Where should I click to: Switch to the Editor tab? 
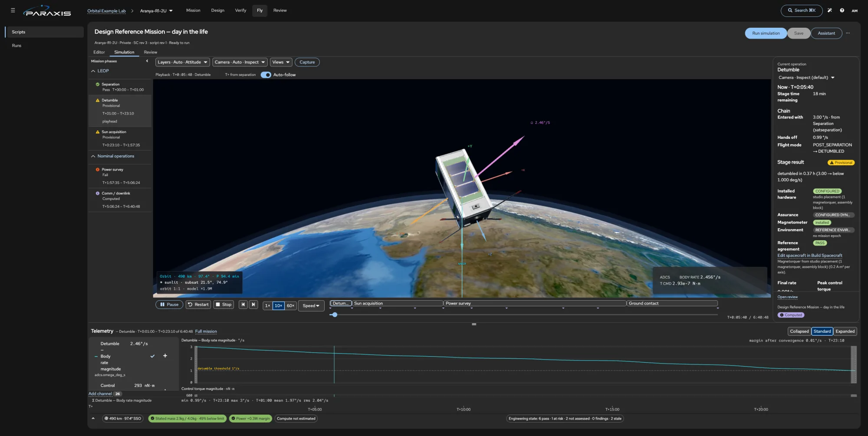(99, 52)
